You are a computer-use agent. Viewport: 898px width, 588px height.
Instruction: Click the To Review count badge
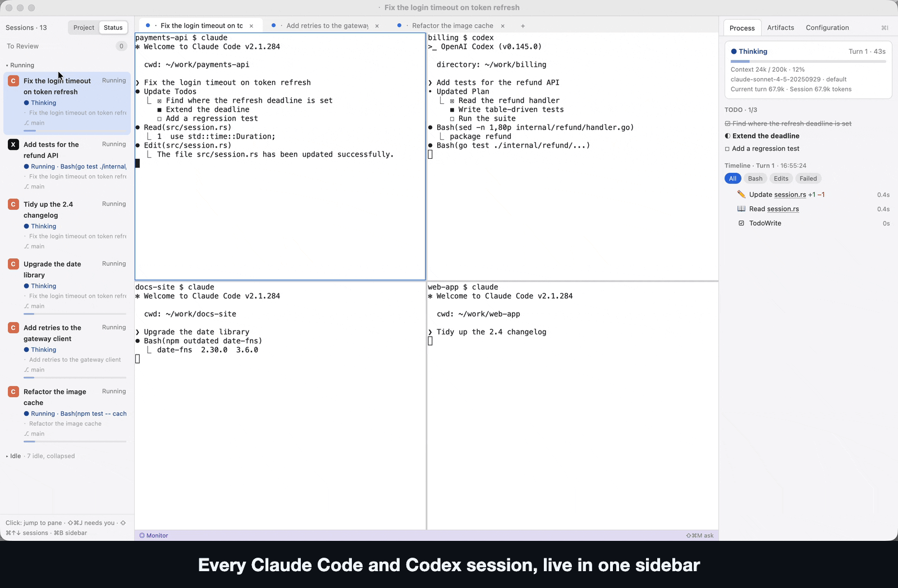(121, 47)
